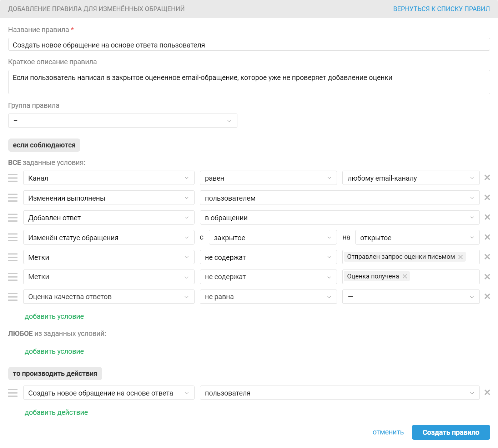Open the любому email-каналу dropdown

click(411, 178)
